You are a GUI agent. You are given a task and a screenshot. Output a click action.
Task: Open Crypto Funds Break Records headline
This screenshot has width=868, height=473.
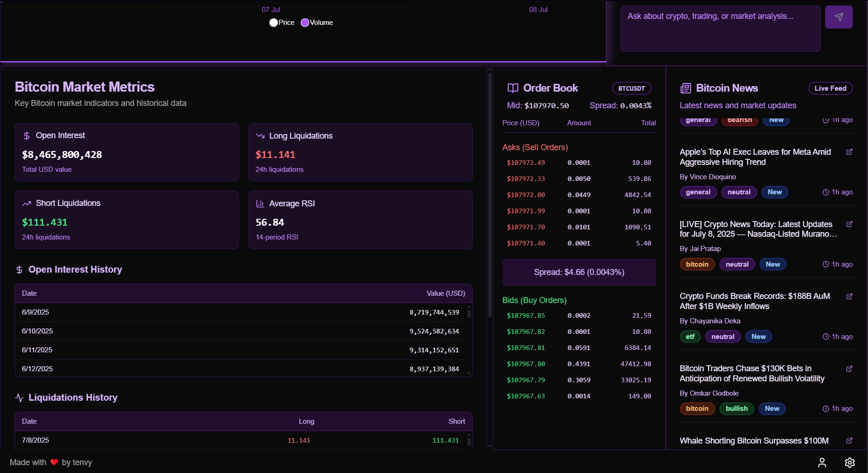pos(755,301)
